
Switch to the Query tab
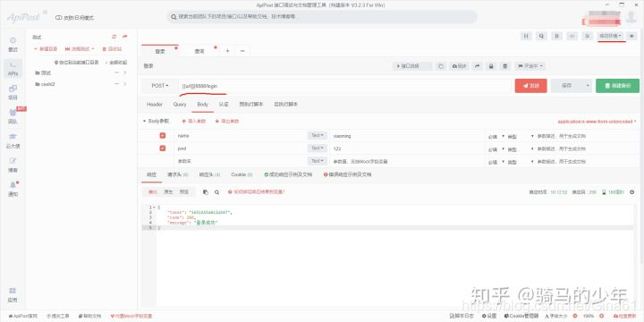180,105
